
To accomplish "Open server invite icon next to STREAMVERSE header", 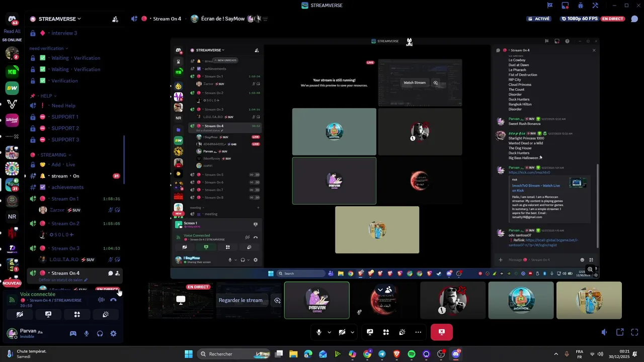I will pyautogui.click(x=115, y=19).
